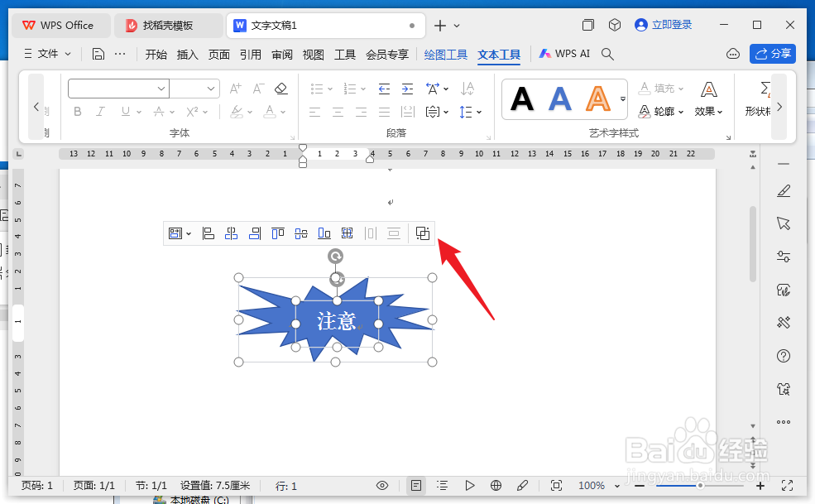Image resolution: width=815 pixels, height=504 pixels.
Task: Open the 引用 tab
Action: pos(251,54)
